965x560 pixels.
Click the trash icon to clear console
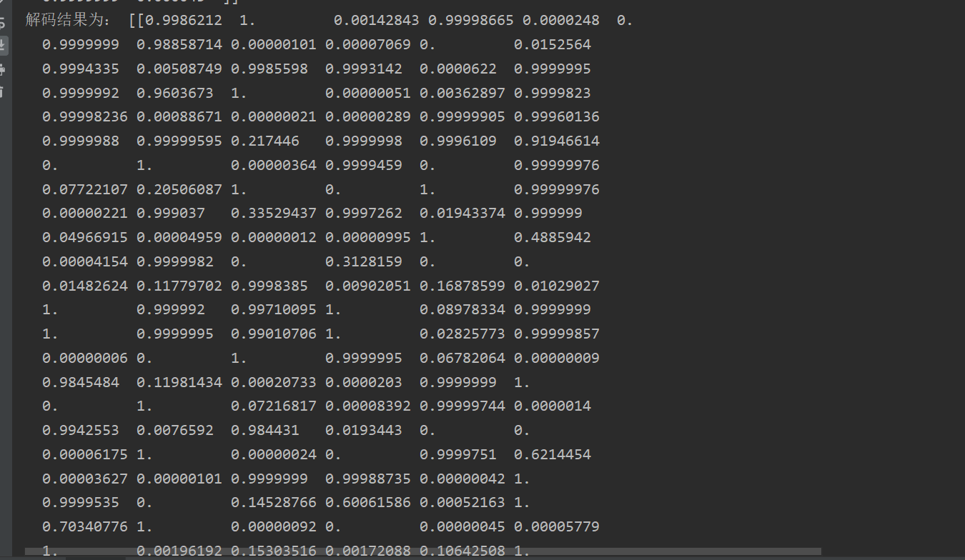[x=2, y=92]
